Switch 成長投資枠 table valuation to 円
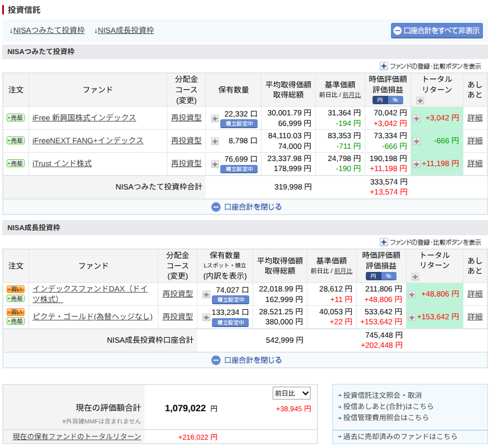This screenshot has height=448, width=498. pos(374,276)
